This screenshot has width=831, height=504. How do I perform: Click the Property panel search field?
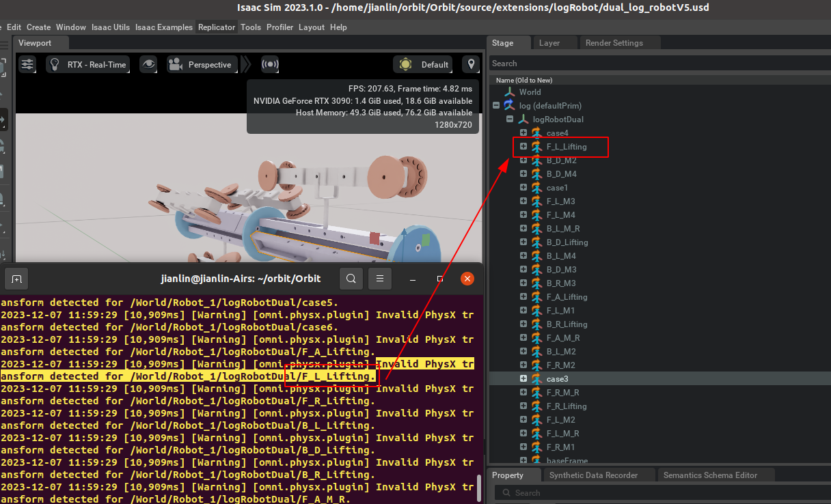[x=662, y=493]
